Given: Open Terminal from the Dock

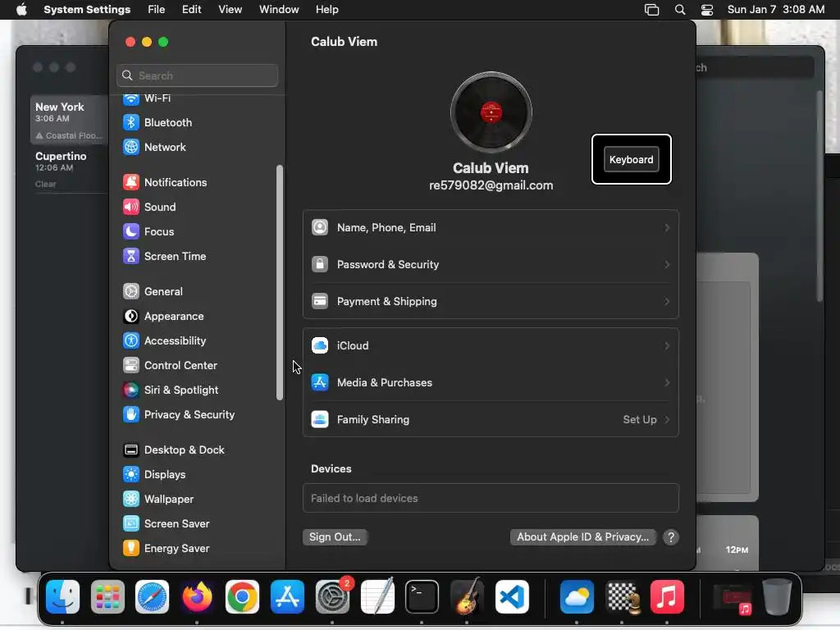Looking at the screenshot, I should click(x=422, y=597).
